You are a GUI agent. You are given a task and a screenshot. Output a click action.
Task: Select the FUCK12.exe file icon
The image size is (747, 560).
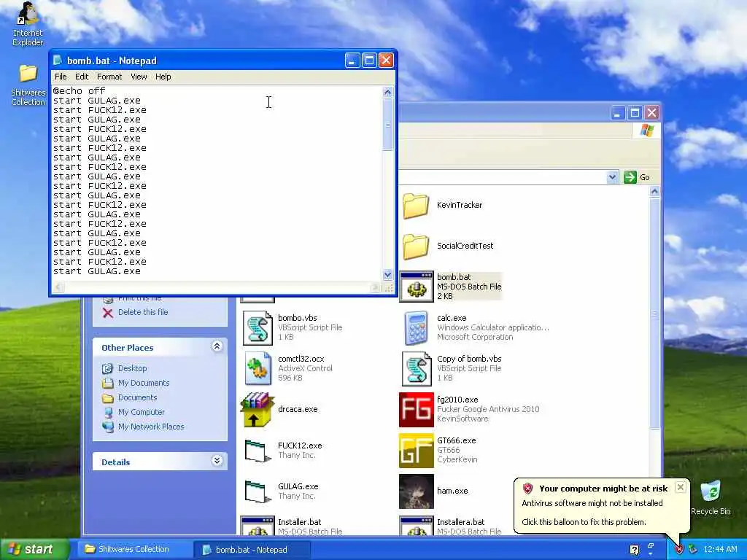pyautogui.click(x=258, y=451)
